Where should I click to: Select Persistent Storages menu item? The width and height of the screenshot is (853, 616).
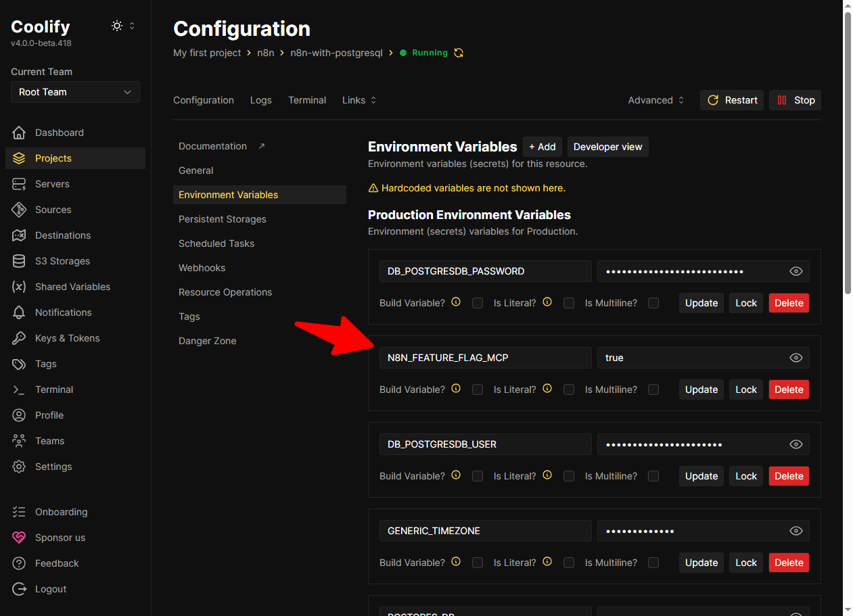click(x=260, y=219)
